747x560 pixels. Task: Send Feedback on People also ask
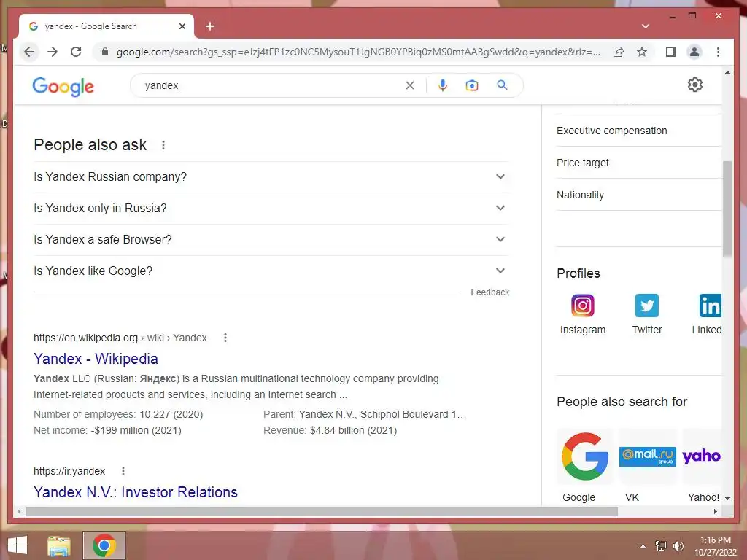pyautogui.click(x=489, y=292)
